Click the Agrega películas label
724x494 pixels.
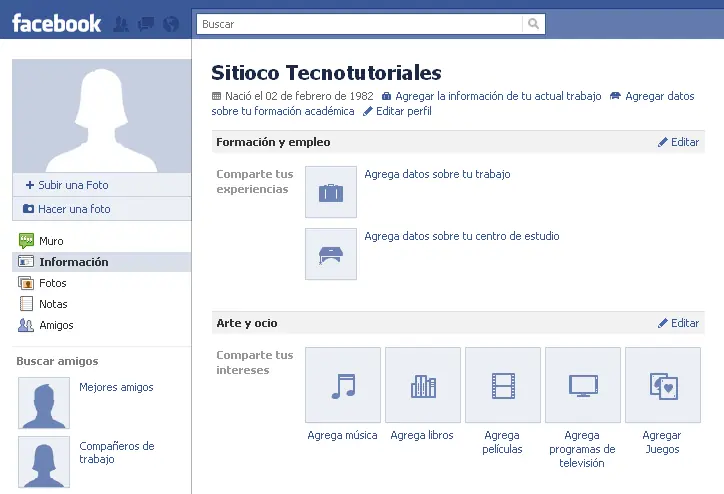tap(502, 442)
